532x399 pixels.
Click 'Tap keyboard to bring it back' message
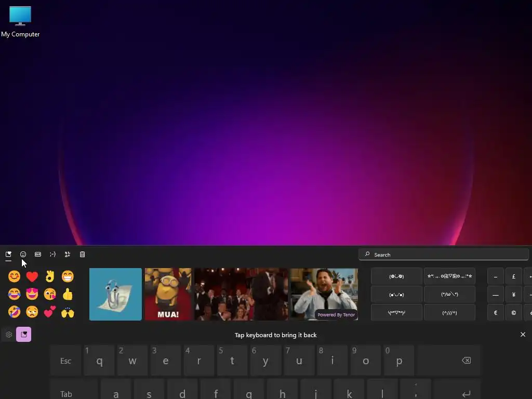click(x=275, y=335)
